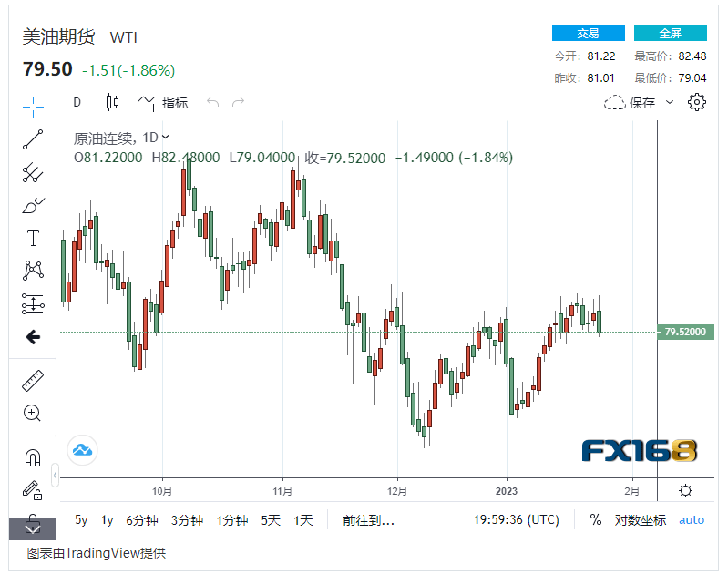Click the 交易 trade button

[588, 33]
